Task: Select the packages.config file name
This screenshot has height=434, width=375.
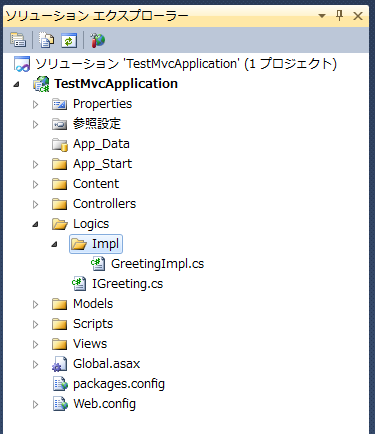Action: click(119, 384)
